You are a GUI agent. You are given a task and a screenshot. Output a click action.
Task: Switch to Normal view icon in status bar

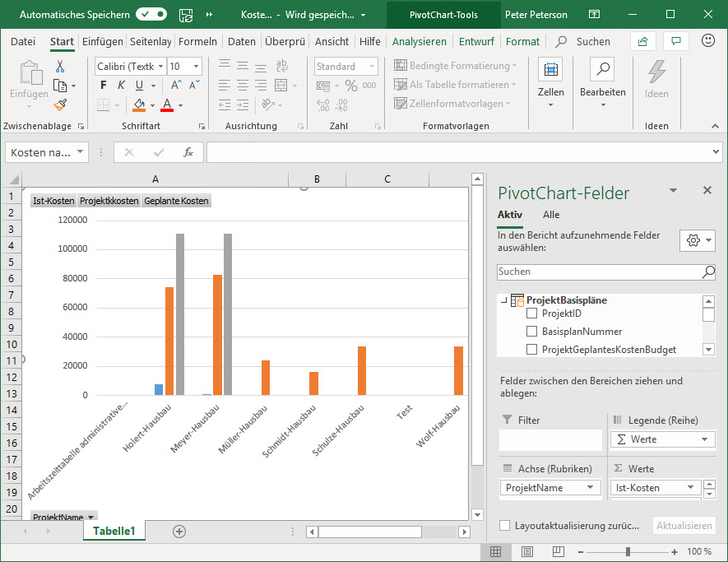click(496, 551)
